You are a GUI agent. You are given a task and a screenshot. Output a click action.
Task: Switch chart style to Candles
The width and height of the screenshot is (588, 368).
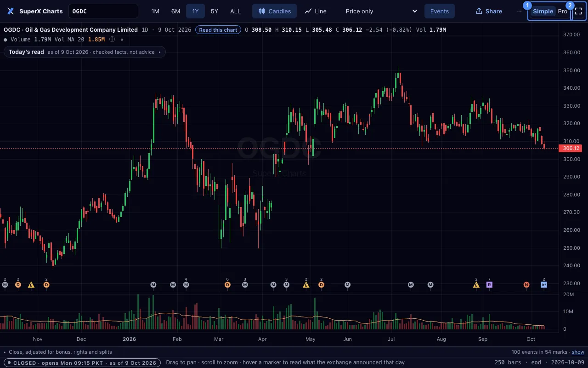point(274,11)
